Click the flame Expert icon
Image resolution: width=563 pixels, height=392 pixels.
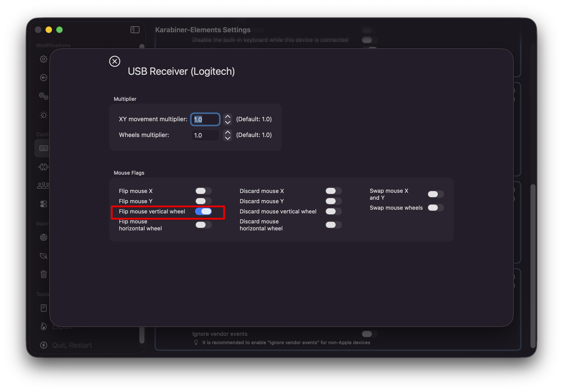coord(43,327)
